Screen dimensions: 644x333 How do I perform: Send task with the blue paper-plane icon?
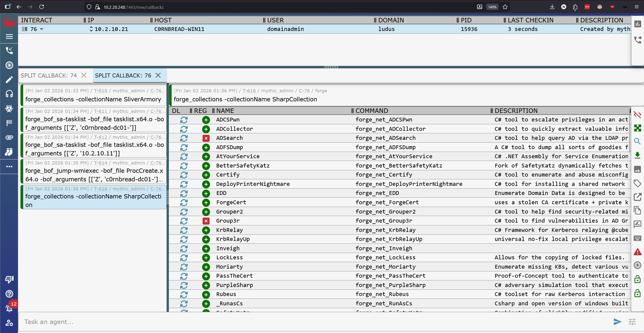click(617, 322)
